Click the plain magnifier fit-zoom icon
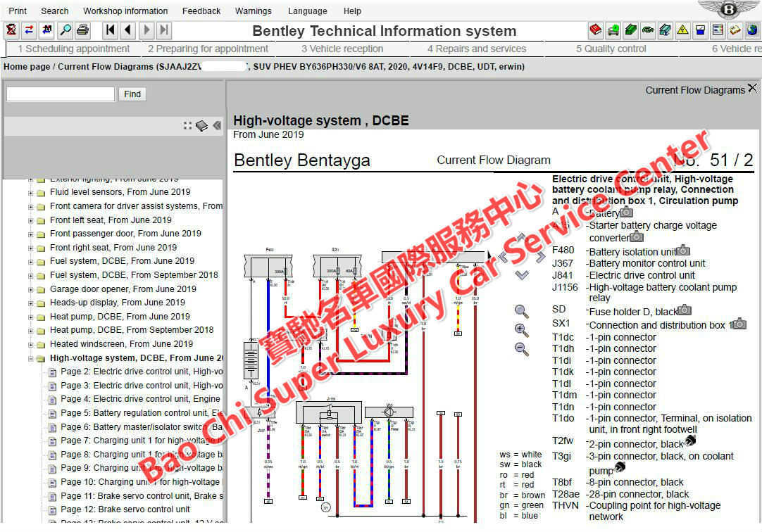The height and width of the screenshot is (532, 762). coord(521,311)
